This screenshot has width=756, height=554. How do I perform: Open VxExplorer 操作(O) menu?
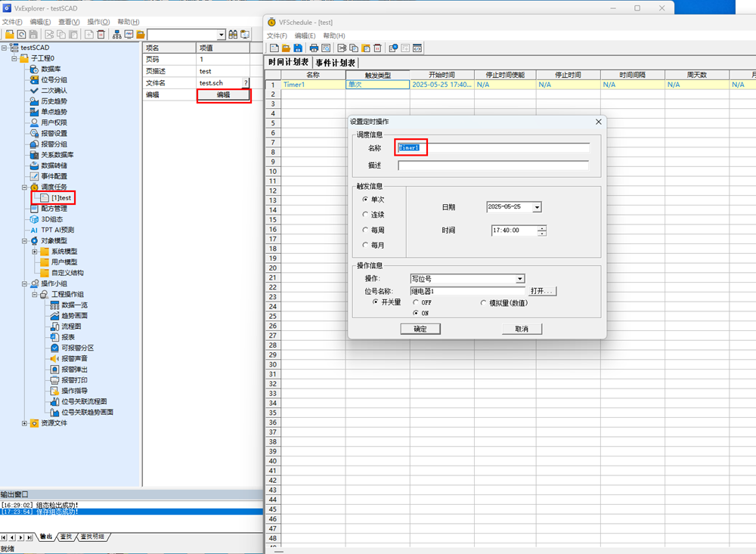[98, 22]
